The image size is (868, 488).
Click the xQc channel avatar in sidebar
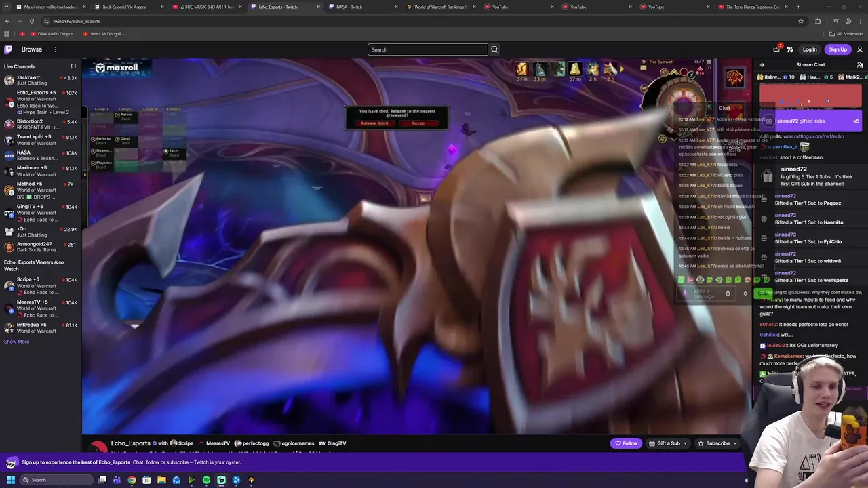tap(9, 232)
